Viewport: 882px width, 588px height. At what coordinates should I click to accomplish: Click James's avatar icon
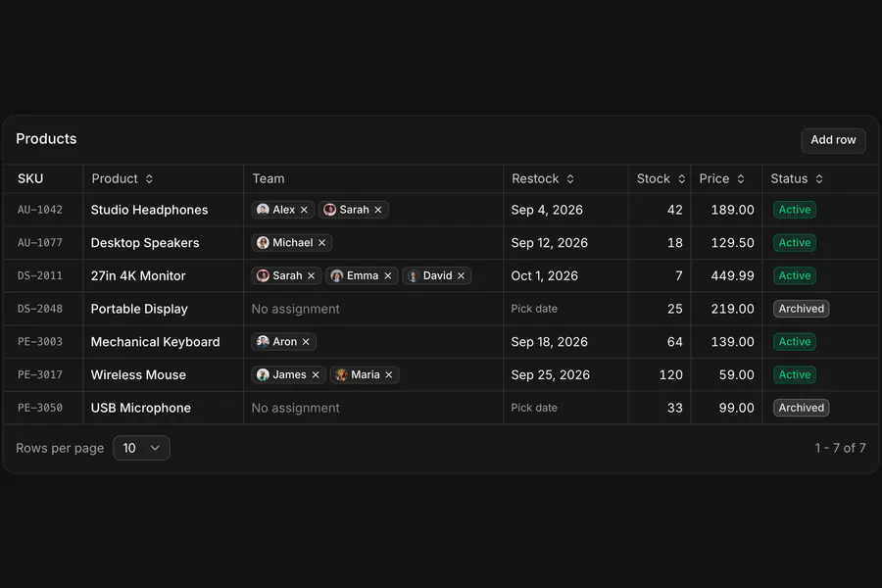point(263,374)
